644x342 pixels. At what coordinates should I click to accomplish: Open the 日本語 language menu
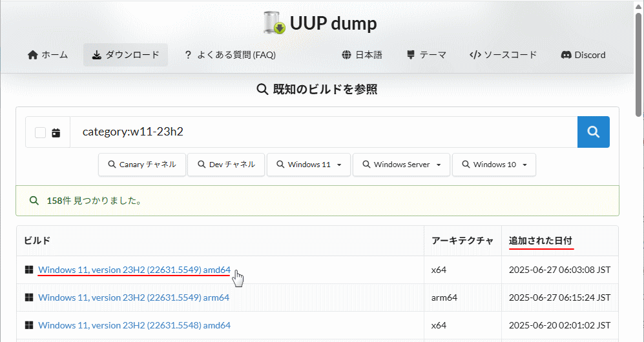coord(362,55)
